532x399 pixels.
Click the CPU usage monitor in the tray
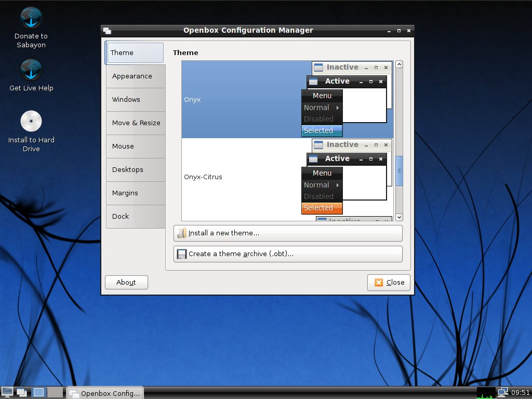point(486,393)
